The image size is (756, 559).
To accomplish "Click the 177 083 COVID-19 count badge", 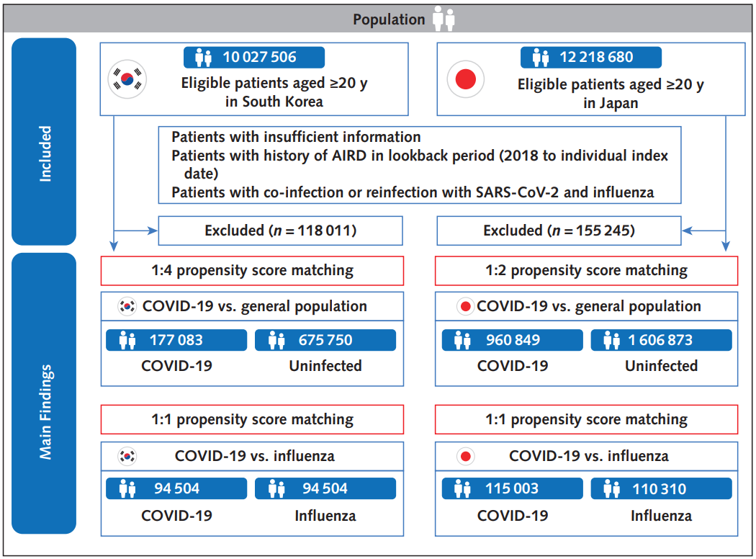I will pyautogui.click(x=176, y=340).
